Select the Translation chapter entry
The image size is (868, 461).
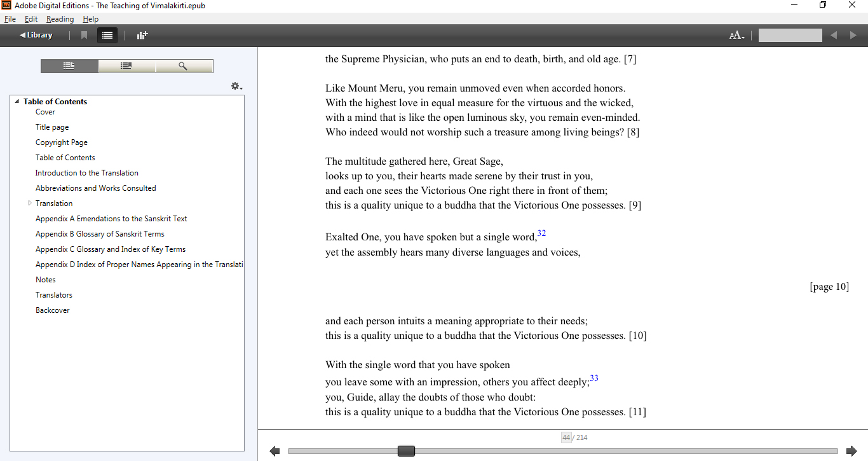pos(54,203)
